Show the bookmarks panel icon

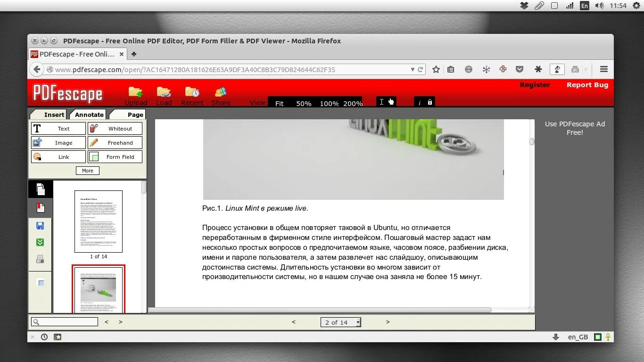pos(41,208)
